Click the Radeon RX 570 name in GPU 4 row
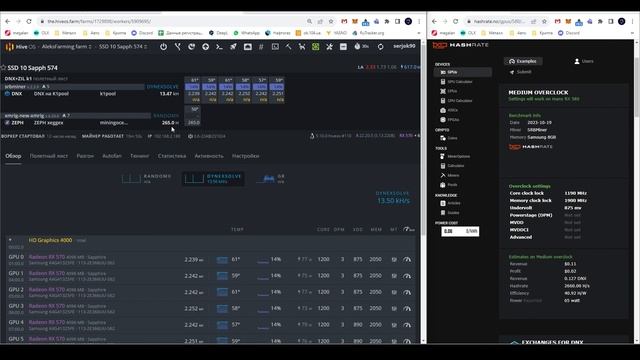Viewport: 640px width, 360px height. (x=47, y=322)
